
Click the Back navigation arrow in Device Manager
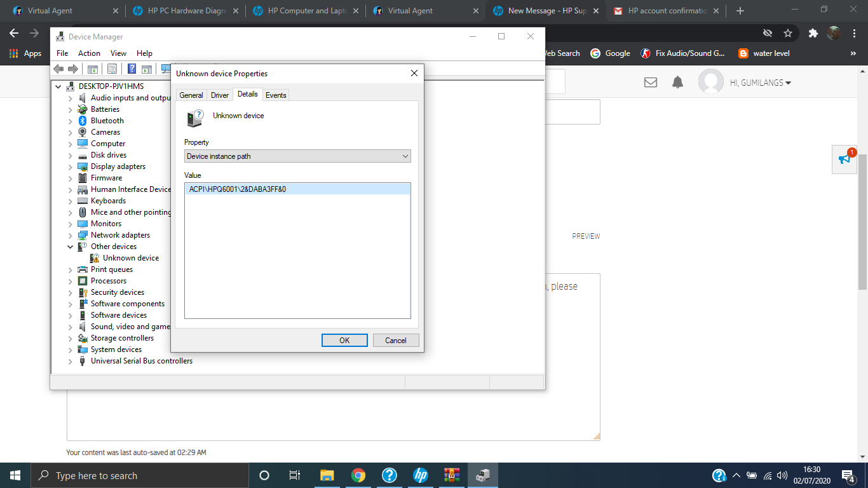59,69
